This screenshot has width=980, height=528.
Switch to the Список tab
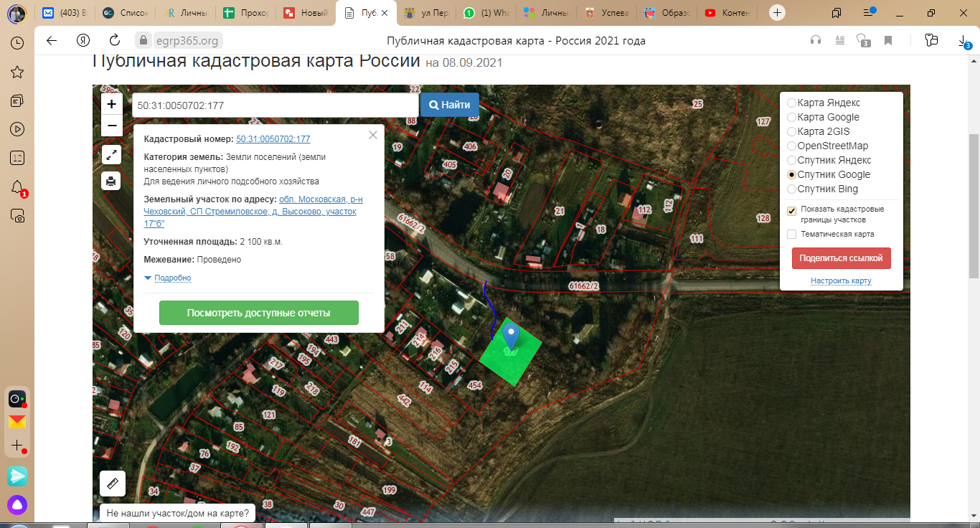(x=126, y=13)
